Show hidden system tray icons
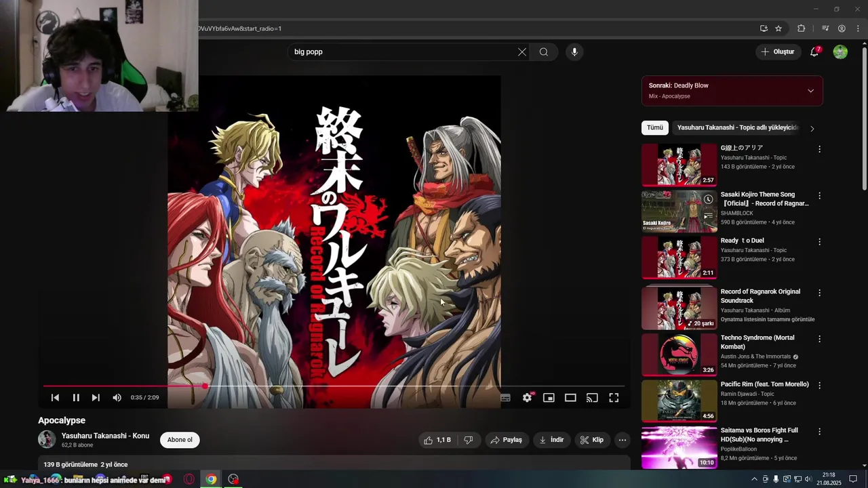Viewport: 868px width, 488px height. [x=754, y=479]
